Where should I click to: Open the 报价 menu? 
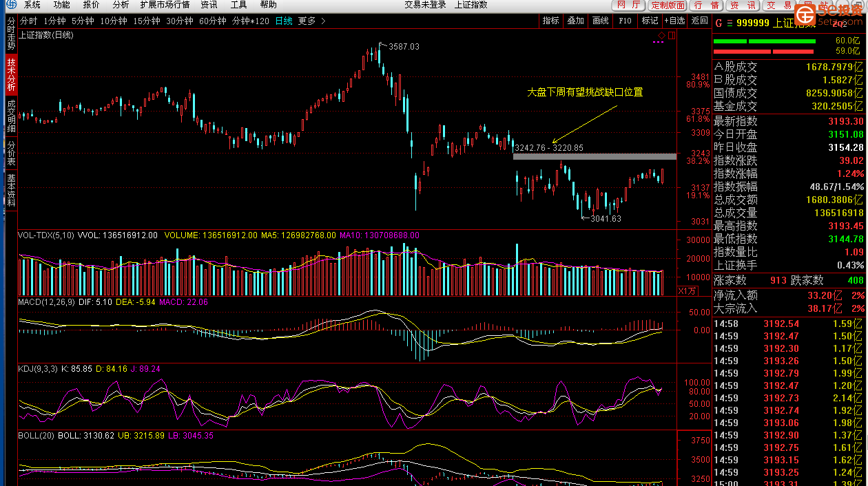[91, 5]
